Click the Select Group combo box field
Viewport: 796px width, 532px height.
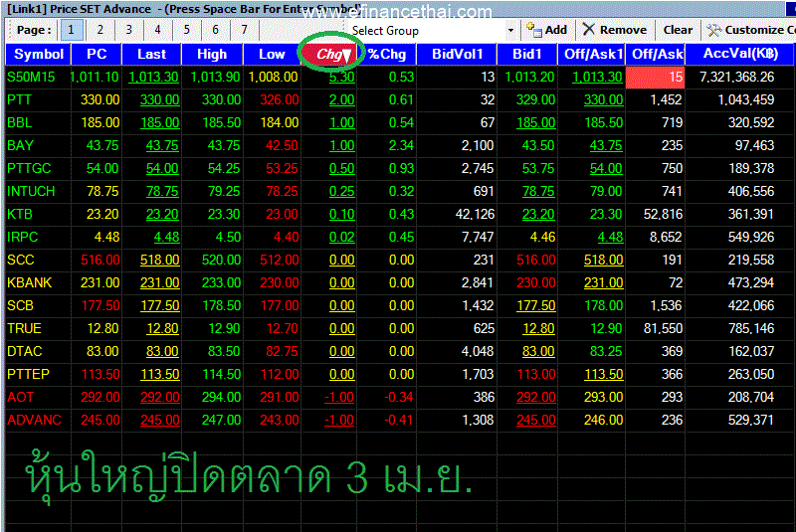(432, 31)
